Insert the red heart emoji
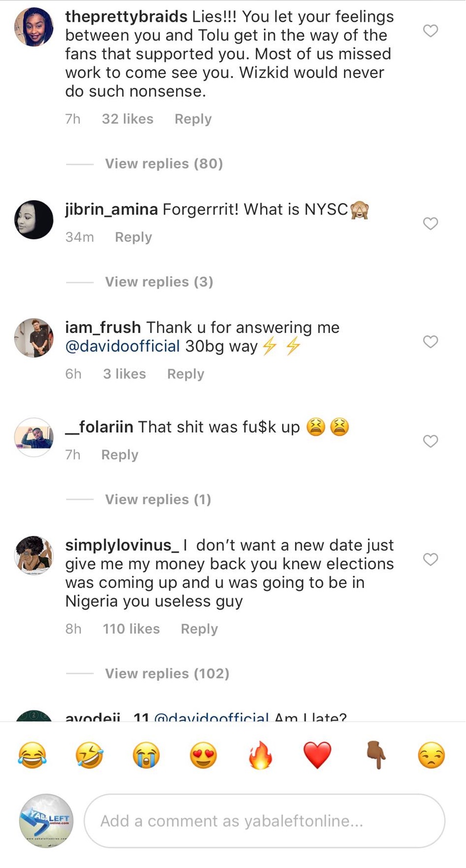The image size is (466, 868). (317, 755)
